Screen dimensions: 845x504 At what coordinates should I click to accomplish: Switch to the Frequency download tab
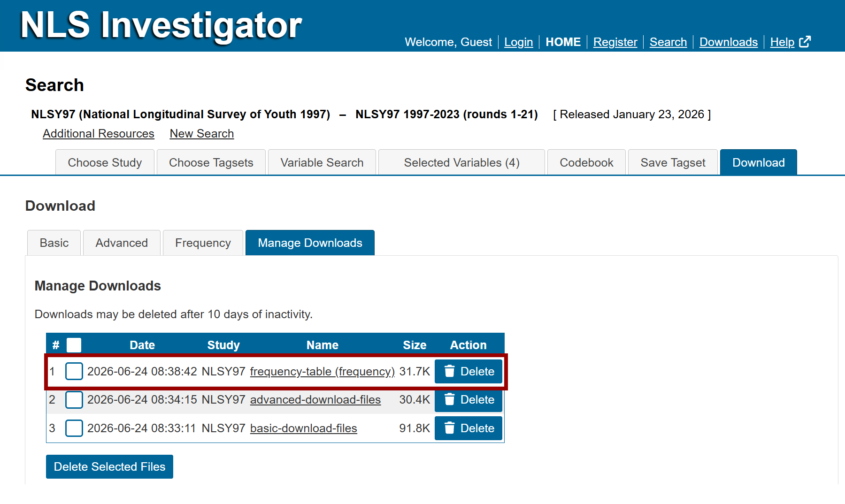203,243
